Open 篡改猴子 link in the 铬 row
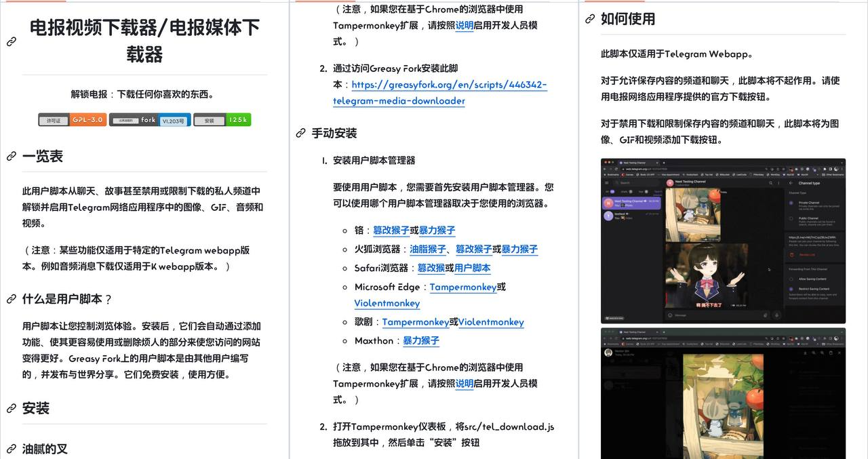Screen dimensions: 868x459 tap(391, 231)
